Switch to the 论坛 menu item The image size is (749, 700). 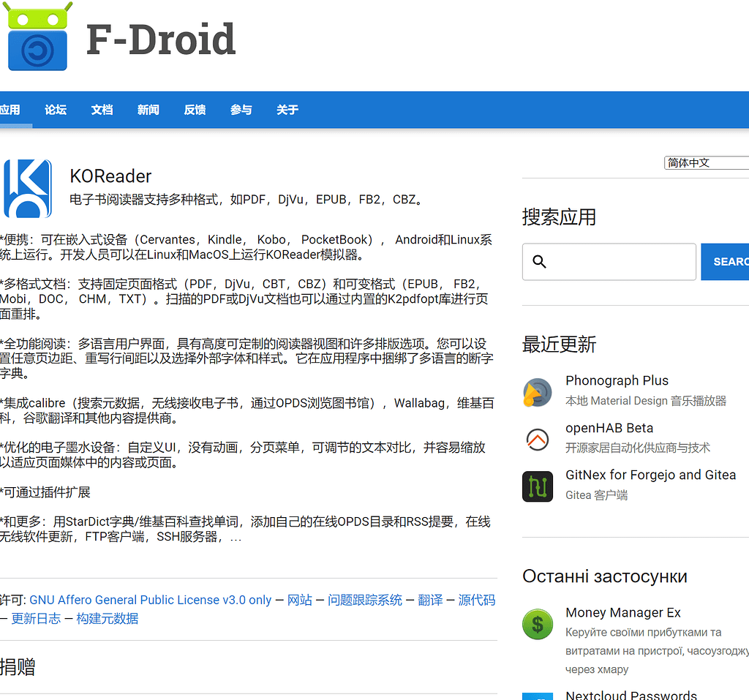56,110
